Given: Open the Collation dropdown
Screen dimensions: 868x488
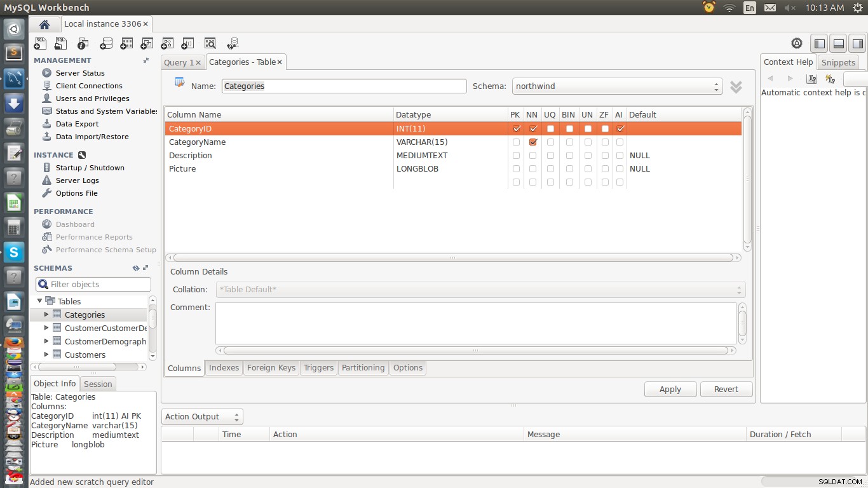Looking at the screenshot, I should tap(481, 290).
